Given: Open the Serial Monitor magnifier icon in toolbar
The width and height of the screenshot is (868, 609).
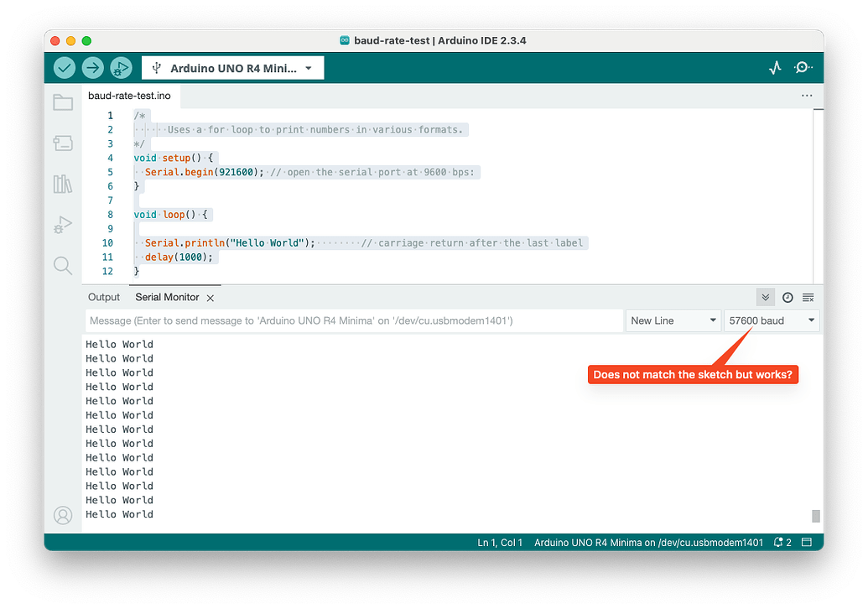Looking at the screenshot, I should click(803, 68).
